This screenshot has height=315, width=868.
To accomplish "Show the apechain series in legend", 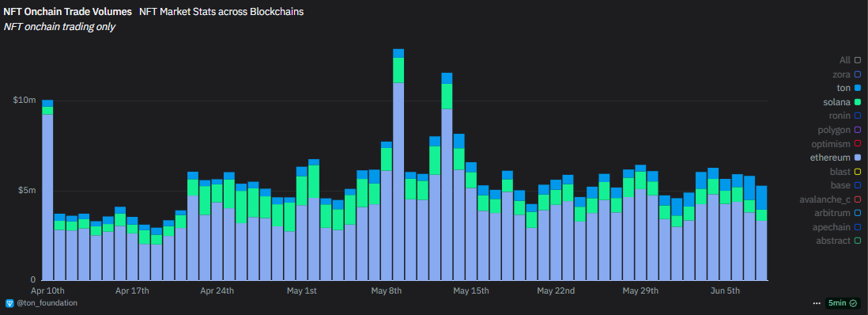I will 858,227.
